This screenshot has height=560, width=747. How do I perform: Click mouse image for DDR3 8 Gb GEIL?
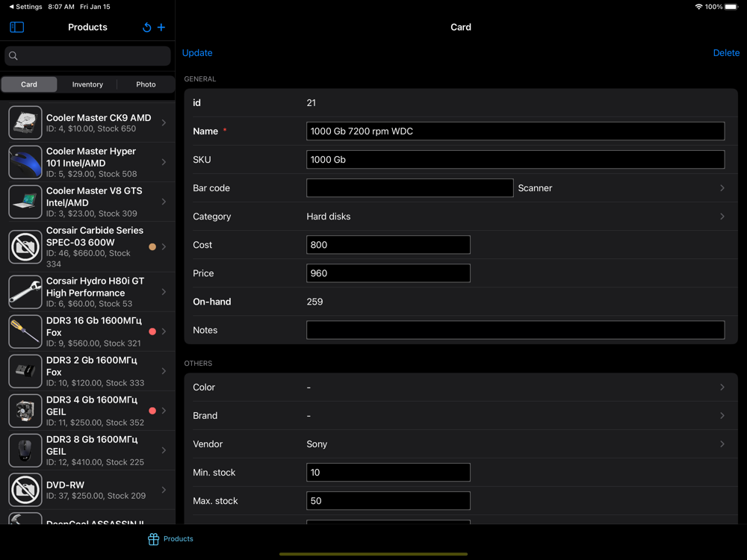click(25, 450)
